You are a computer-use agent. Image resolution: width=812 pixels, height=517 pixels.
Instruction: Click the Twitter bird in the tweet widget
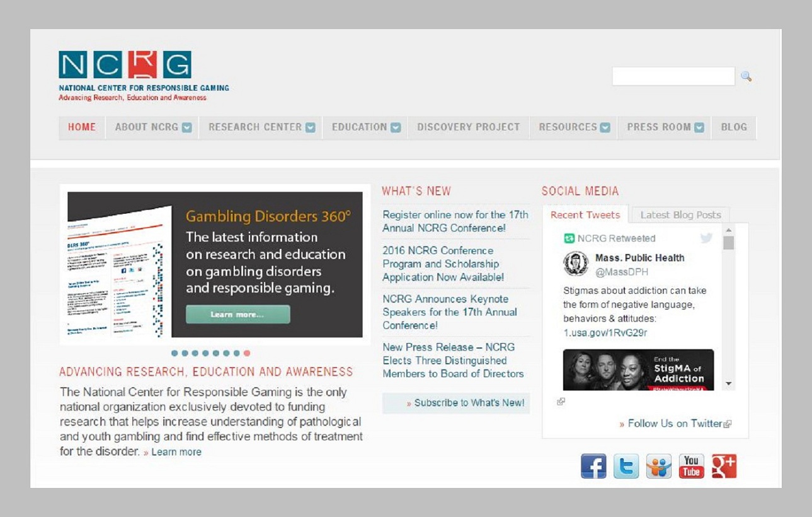(706, 238)
